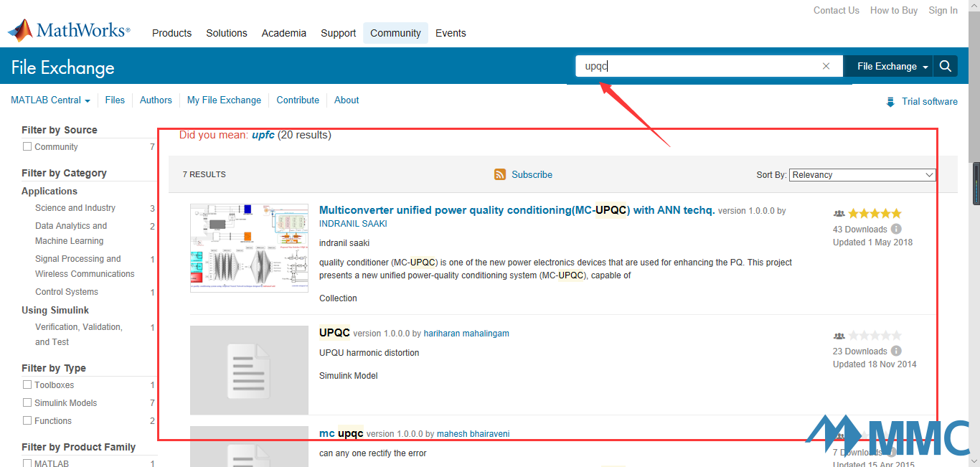Click the File Exchange page heading
The width and height of the screenshot is (980, 467).
63,67
